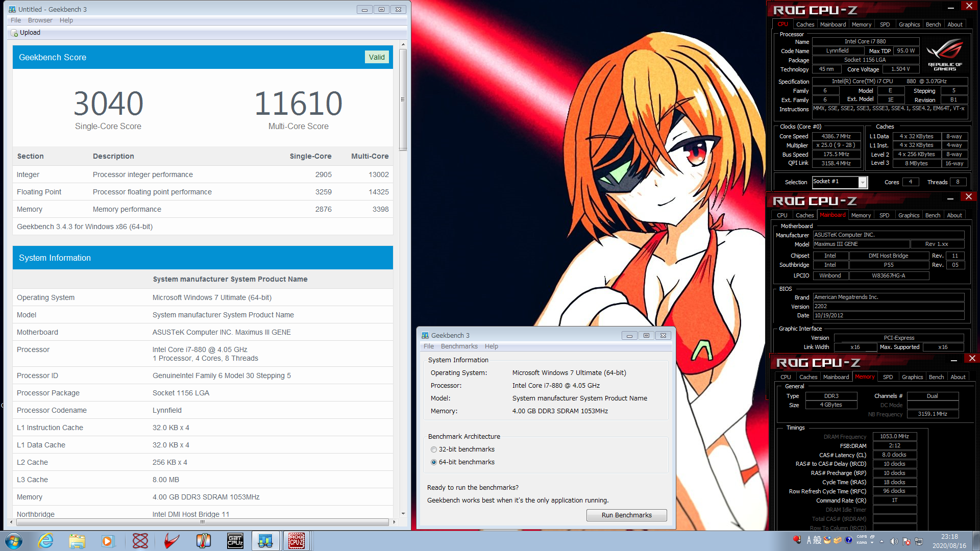Click the IME 般 conversion mode indicator
980x551 pixels.
[818, 540]
